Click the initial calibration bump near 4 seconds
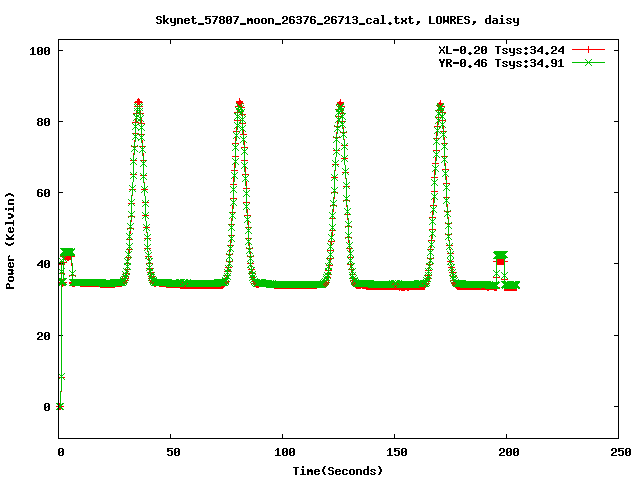Image resolution: width=640 pixels, height=480 pixels. tap(67, 254)
